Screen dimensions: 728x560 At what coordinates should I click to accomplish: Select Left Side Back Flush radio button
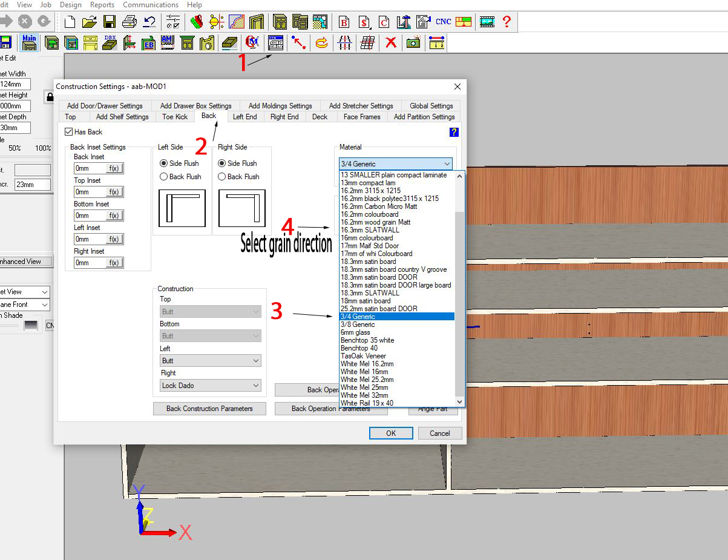(164, 177)
